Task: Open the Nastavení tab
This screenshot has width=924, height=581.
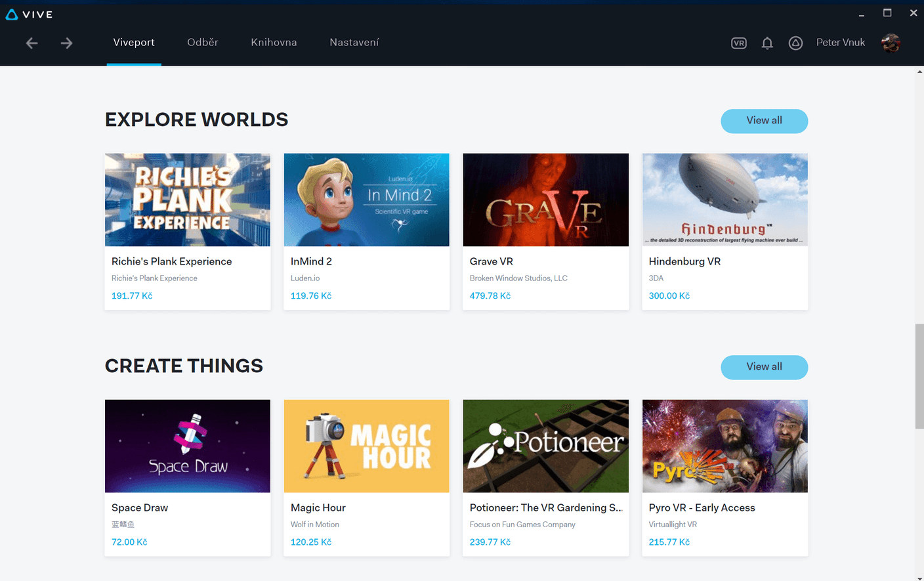Action: (x=354, y=42)
